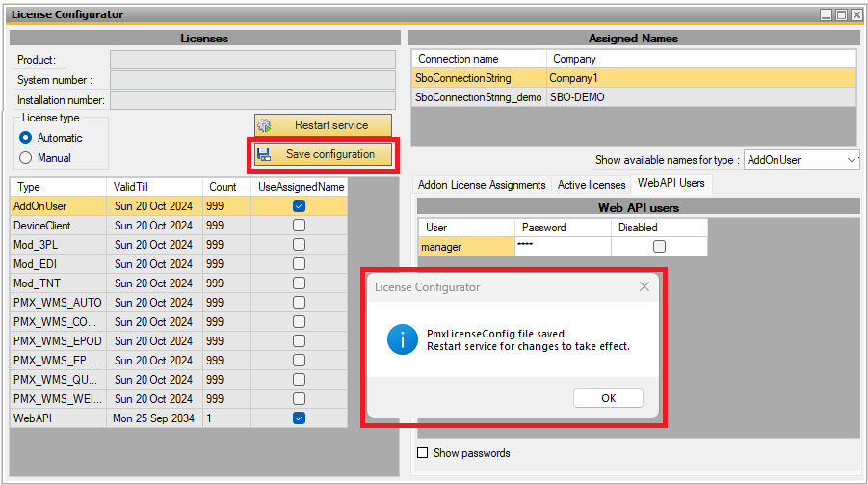
Task: Click the Restart service button
Action: [324, 125]
